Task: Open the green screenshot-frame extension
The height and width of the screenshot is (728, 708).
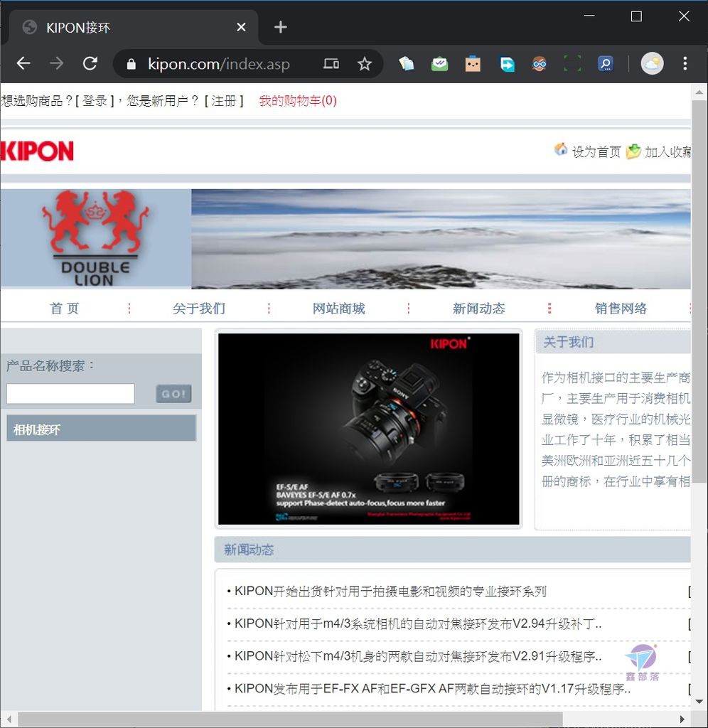Action: pyautogui.click(x=572, y=63)
